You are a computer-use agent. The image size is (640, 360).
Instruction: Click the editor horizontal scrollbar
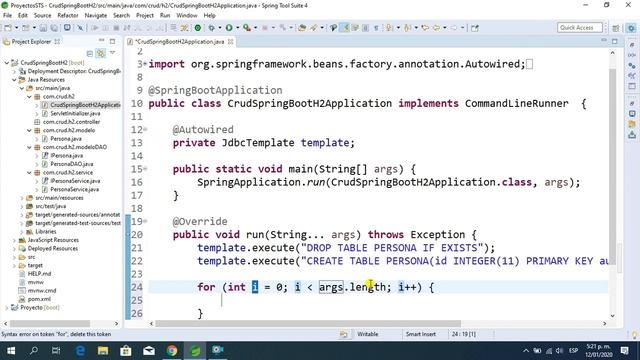click(308, 323)
